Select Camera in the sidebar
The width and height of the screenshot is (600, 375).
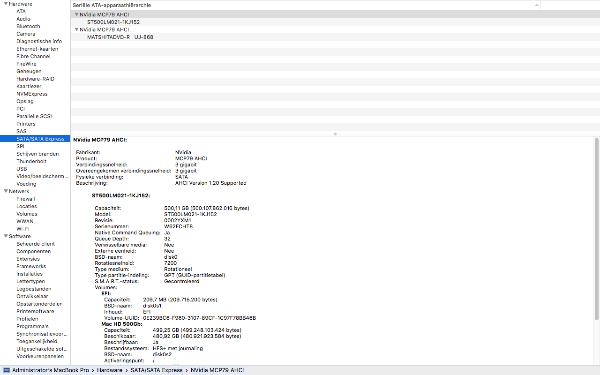point(26,34)
